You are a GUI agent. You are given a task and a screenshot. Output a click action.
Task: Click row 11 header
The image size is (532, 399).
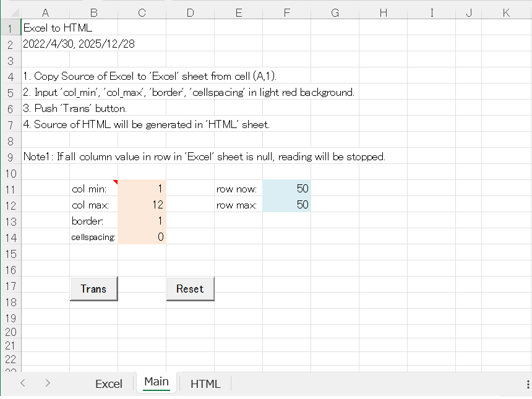click(x=10, y=189)
